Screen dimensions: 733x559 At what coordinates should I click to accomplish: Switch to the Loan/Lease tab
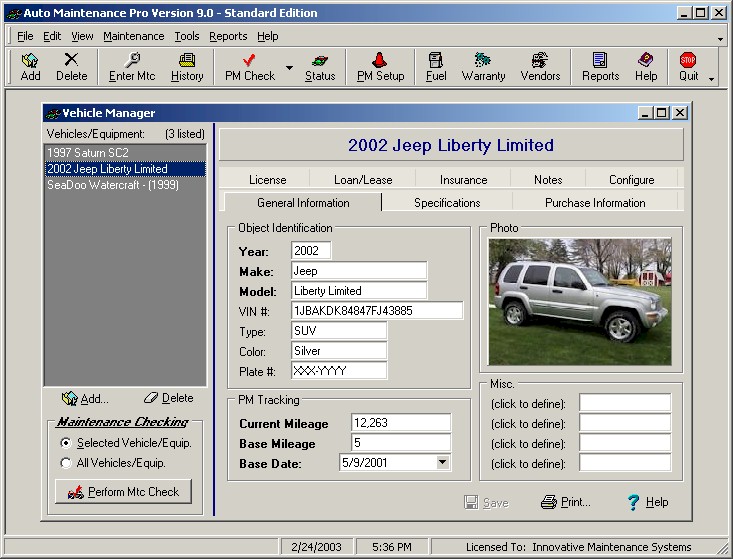pos(363,179)
